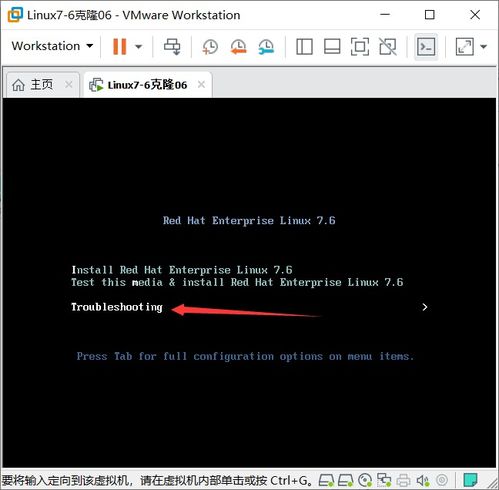Send Ctrl+Alt+Del to the virtual machine
Screen dimensions: 499x490
click(x=172, y=46)
